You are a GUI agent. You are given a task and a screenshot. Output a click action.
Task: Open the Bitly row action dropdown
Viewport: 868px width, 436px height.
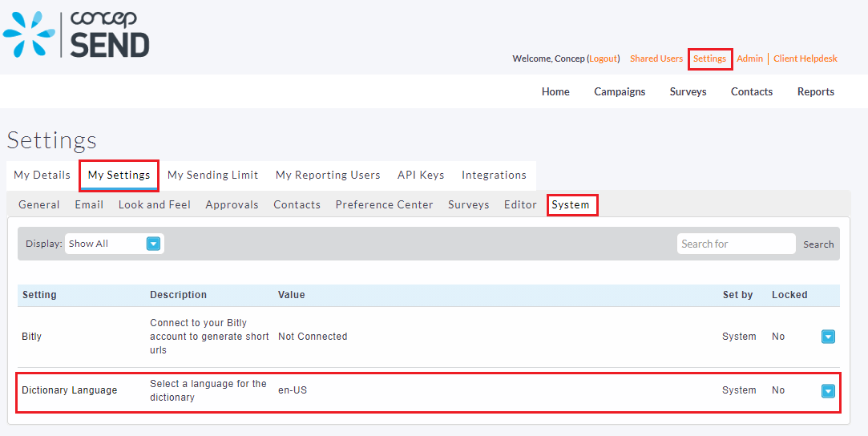coord(828,337)
